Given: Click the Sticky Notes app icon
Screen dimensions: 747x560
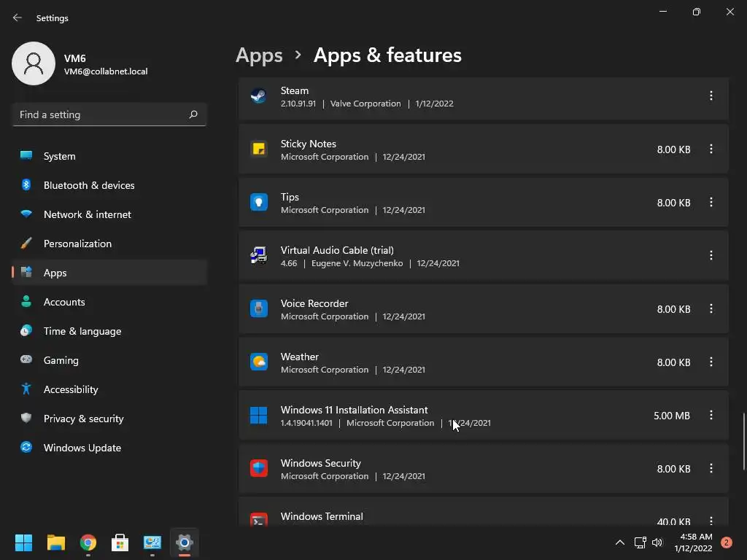Looking at the screenshot, I should pyautogui.click(x=258, y=149).
